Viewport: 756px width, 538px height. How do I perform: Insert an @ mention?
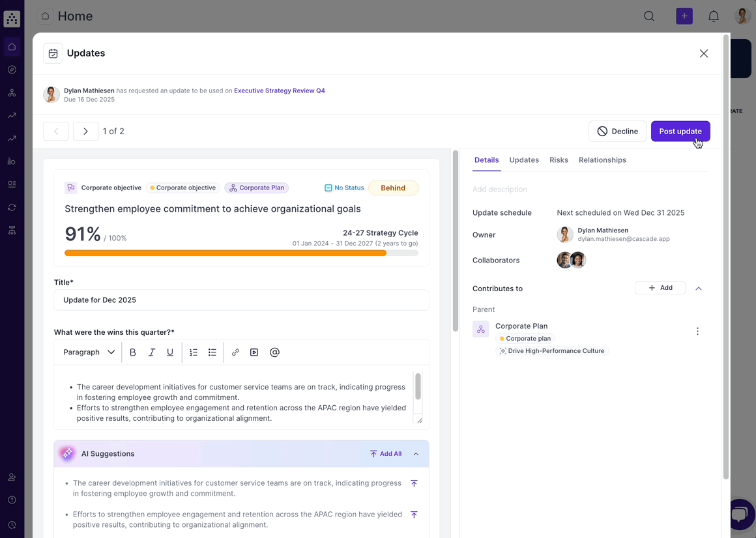coord(274,352)
